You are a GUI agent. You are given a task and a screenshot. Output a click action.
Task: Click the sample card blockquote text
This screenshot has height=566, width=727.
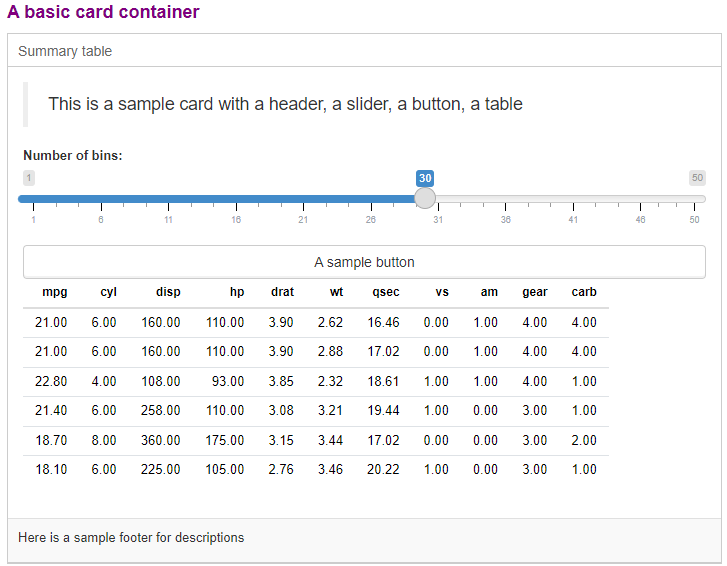tap(285, 104)
